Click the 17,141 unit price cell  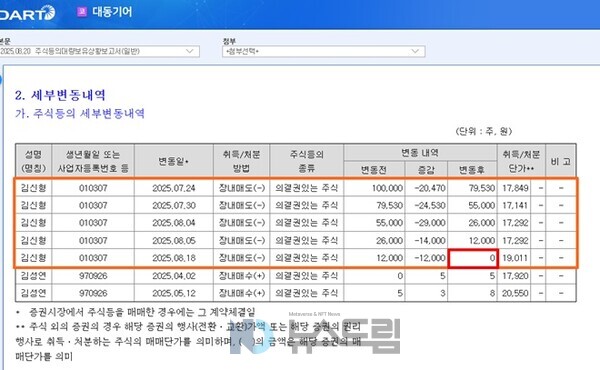[x=514, y=205]
